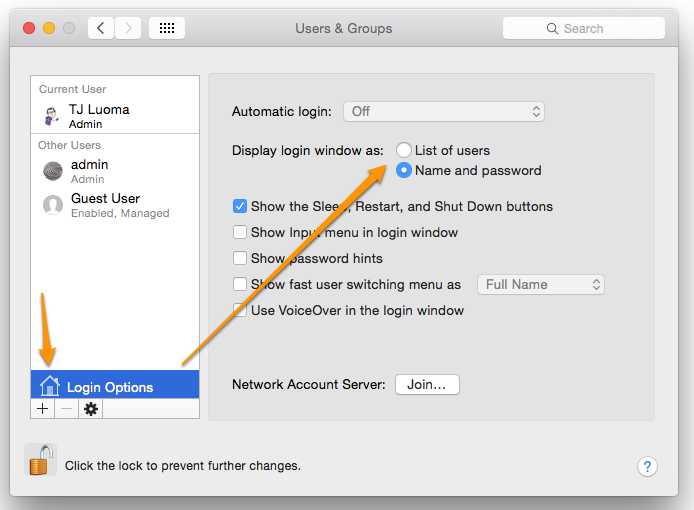
Task: Click the lock icon to prevent changes
Action: (41, 460)
